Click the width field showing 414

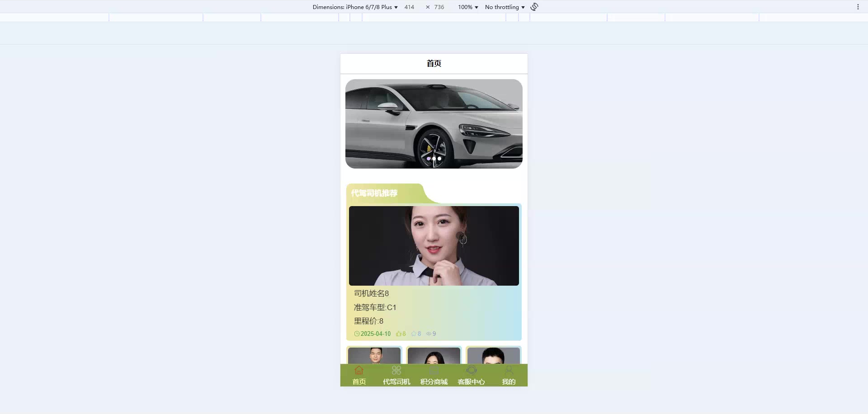[x=409, y=7]
